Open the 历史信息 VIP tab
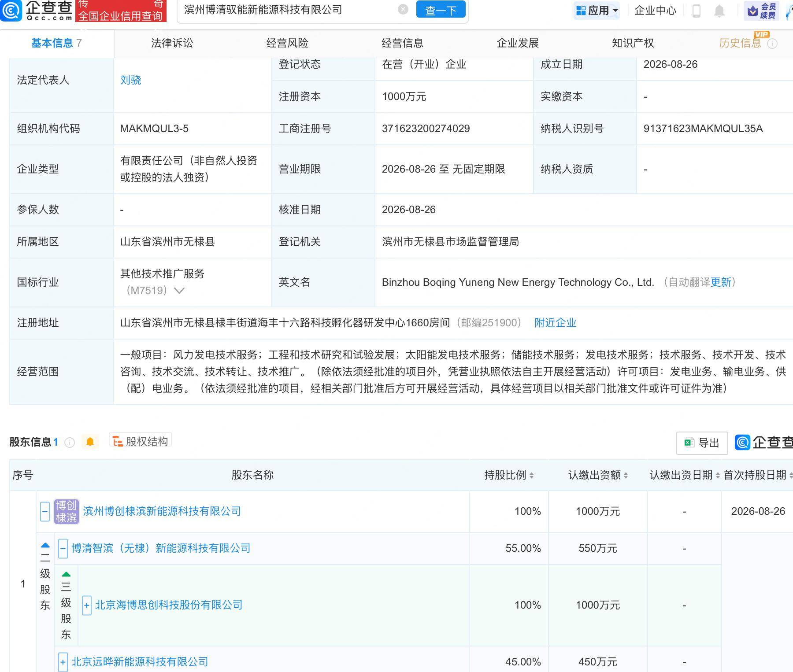The height and width of the screenshot is (672, 793). click(740, 43)
